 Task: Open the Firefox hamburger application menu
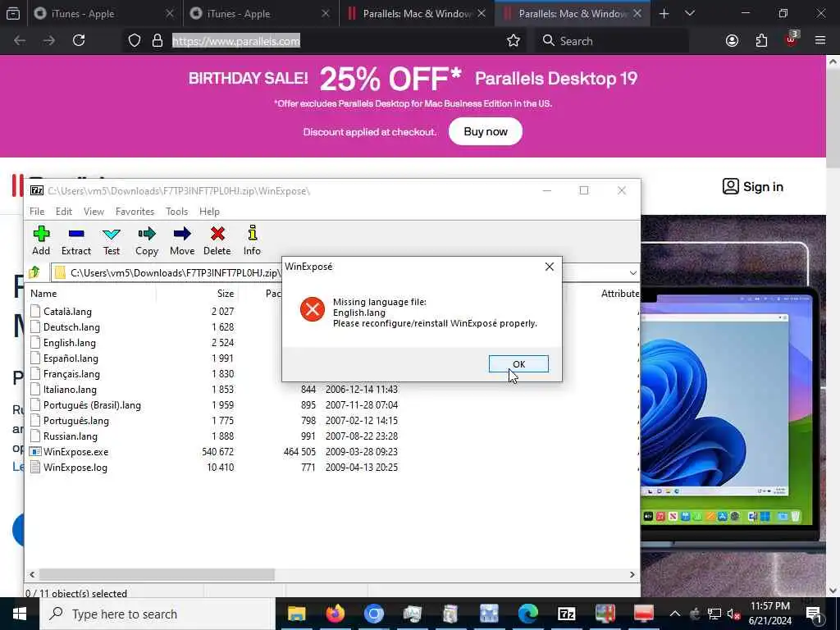[820, 41]
